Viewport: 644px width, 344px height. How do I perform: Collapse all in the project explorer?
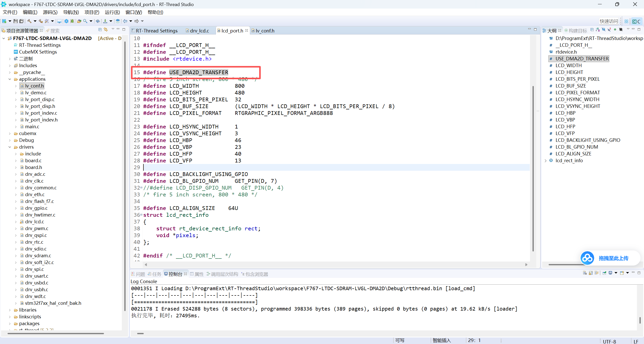(100, 30)
